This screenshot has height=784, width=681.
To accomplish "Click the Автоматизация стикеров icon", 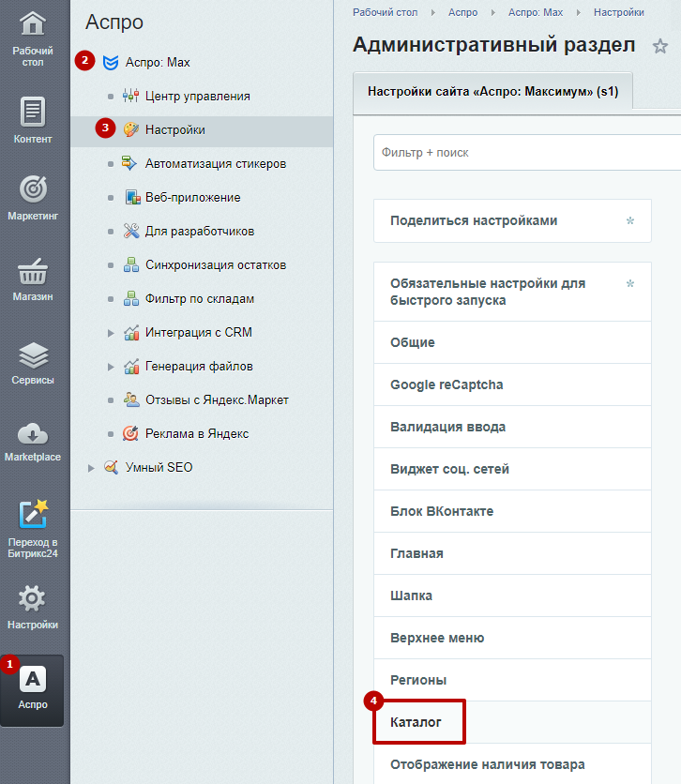I will pos(129,163).
